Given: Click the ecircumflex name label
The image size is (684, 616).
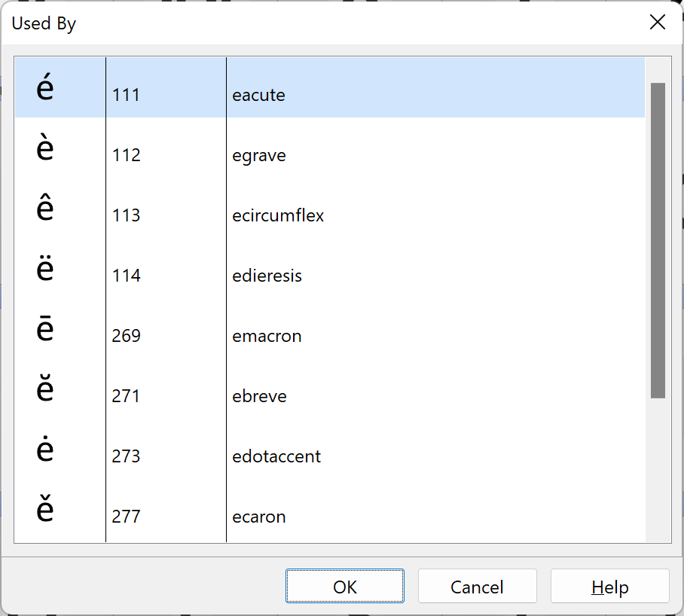Looking at the screenshot, I should [x=278, y=216].
